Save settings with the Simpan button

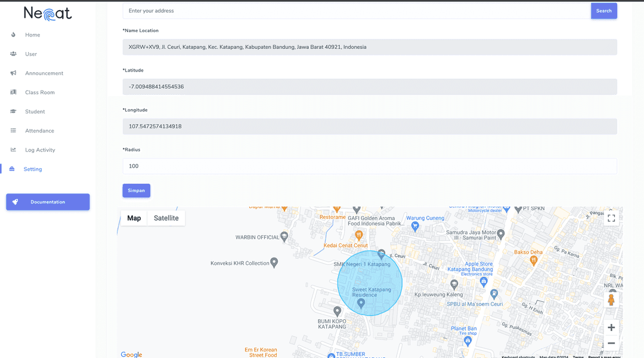[136, 190]
